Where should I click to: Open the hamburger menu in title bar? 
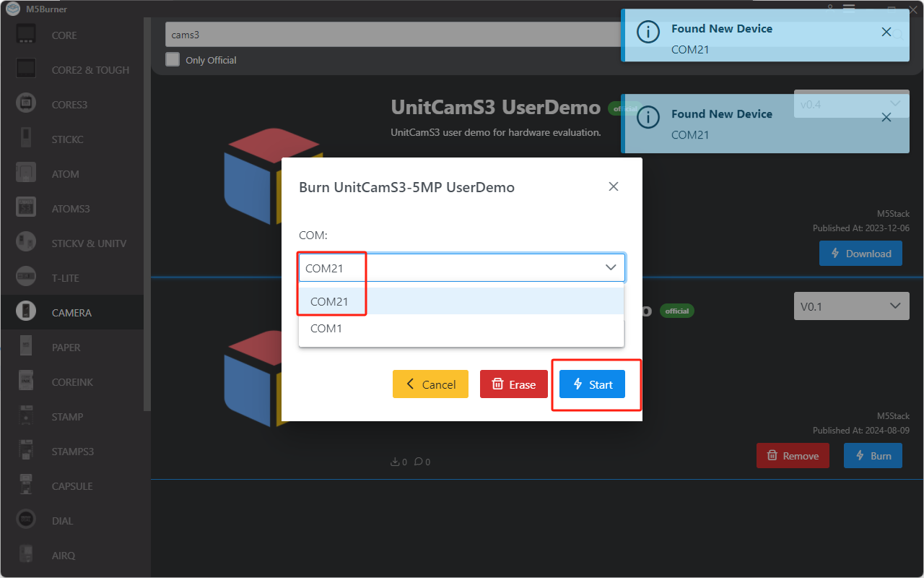tap(849, 8)
